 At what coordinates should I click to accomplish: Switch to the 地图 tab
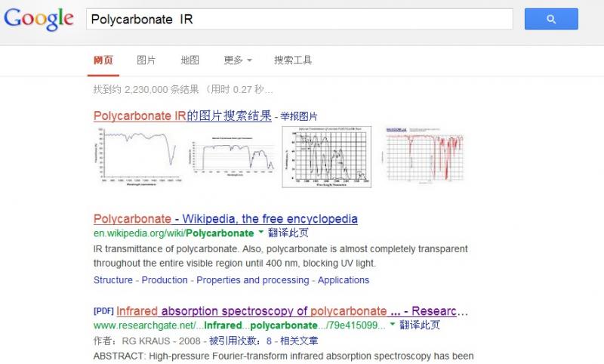click(190, 60)
